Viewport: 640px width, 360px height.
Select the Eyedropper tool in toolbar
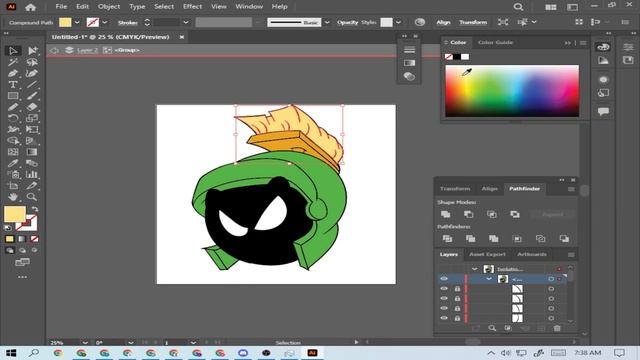[13, 163]
